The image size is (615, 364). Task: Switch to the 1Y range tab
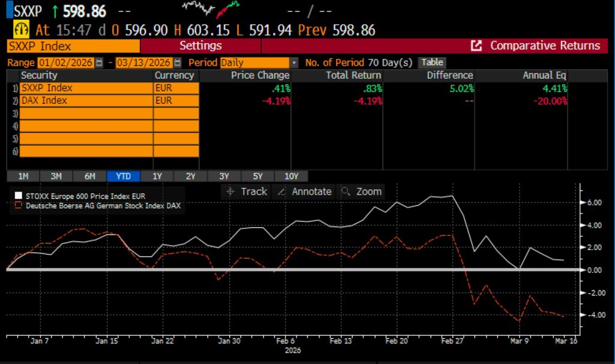[157, 176]
